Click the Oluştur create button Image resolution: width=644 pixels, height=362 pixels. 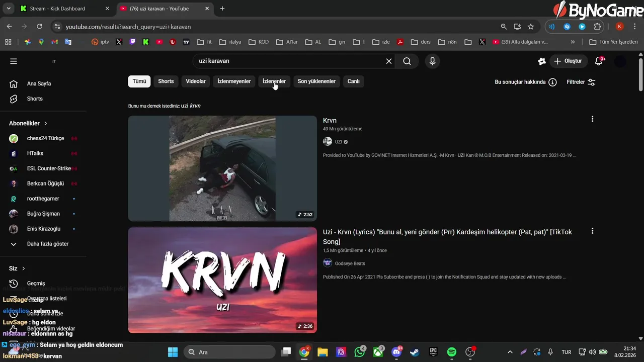click(x=568, y=61)
